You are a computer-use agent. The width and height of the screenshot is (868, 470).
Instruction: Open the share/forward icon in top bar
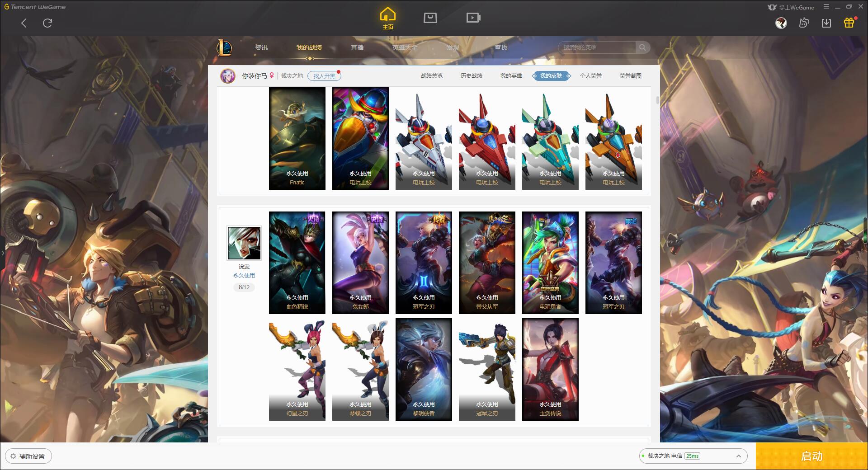(x=804, y=23)
